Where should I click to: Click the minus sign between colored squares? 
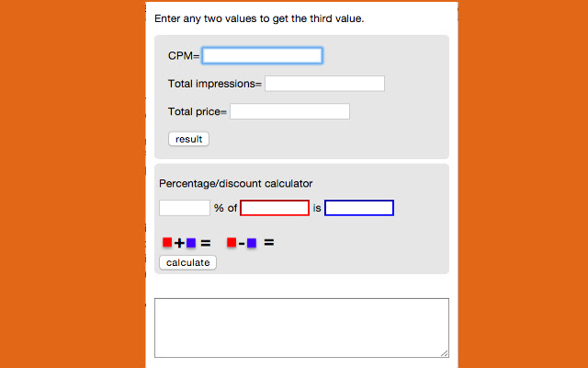pos(242,244)
